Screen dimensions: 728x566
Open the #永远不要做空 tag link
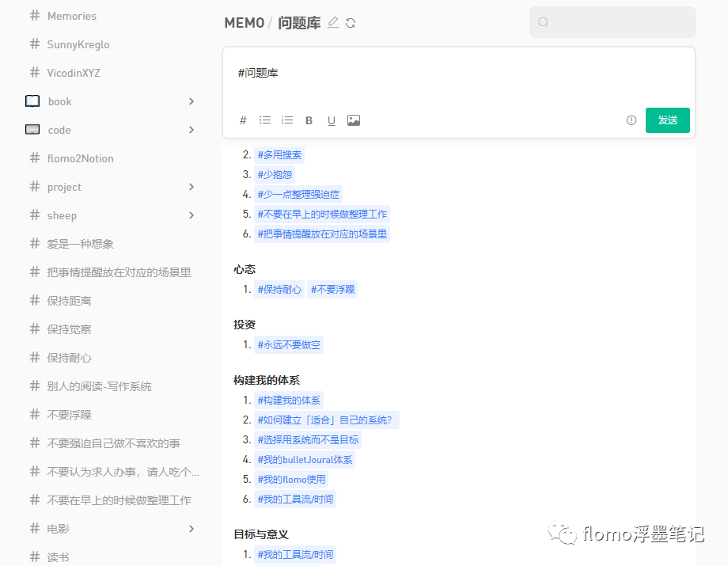(289, 345)
